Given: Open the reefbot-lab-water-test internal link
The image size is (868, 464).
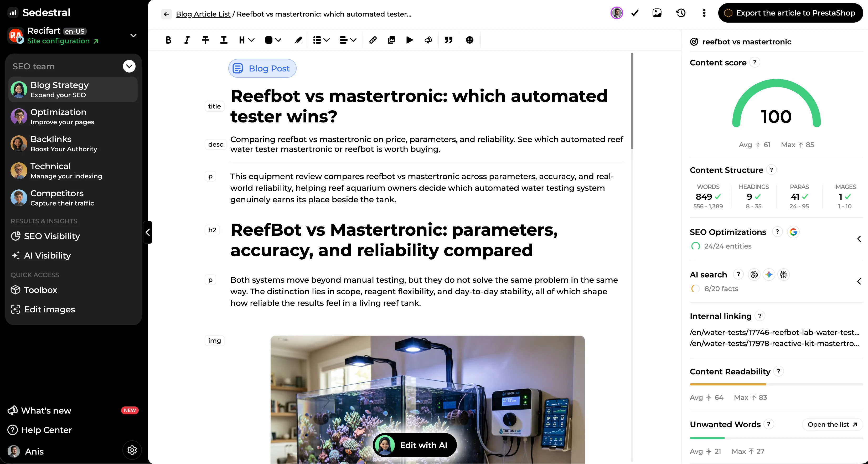Looking at the screenshot, I should (775, 332).
